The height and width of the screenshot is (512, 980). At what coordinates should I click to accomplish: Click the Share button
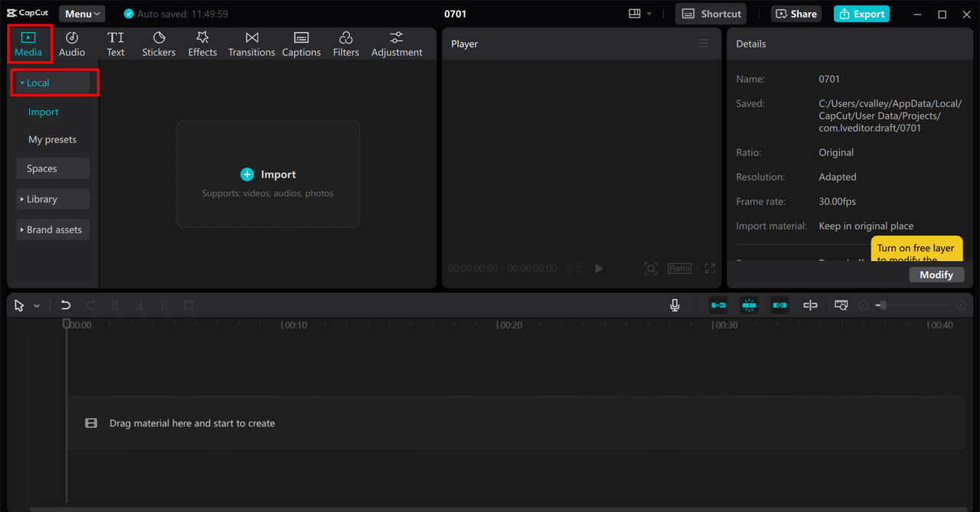[796, 14]
